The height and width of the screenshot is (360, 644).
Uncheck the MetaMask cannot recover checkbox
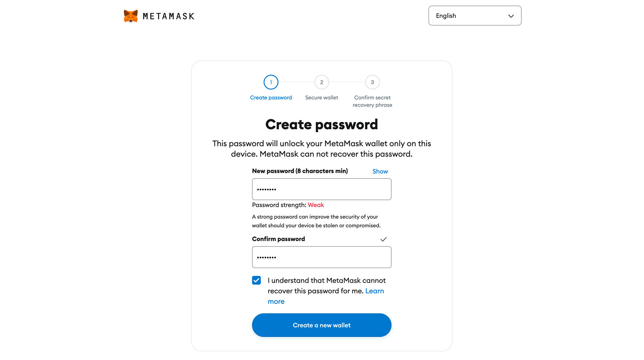pyautogui.click(x=256, y=280)
